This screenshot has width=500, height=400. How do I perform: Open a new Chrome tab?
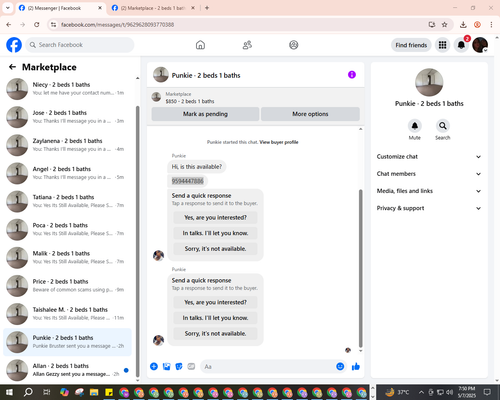point(207,8)
